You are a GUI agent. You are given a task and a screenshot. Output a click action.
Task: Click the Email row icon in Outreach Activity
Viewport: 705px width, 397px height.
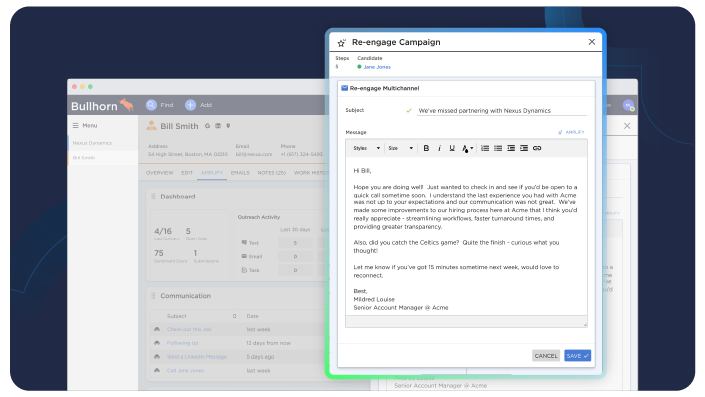pyautogui.click(x=244, y=256)
